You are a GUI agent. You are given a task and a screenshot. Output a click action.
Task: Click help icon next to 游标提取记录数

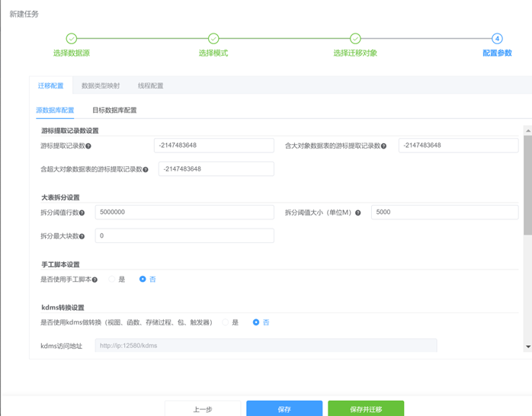tap(89, 146)
